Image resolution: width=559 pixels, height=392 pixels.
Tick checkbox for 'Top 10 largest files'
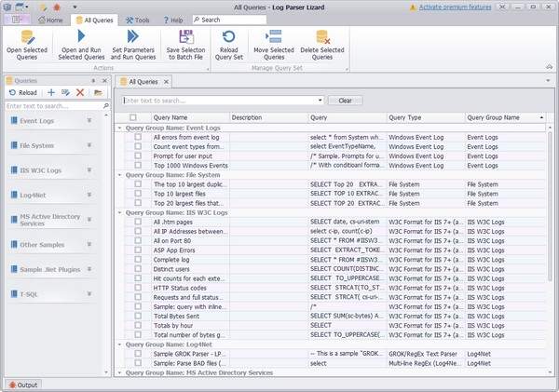click(137, 194)
